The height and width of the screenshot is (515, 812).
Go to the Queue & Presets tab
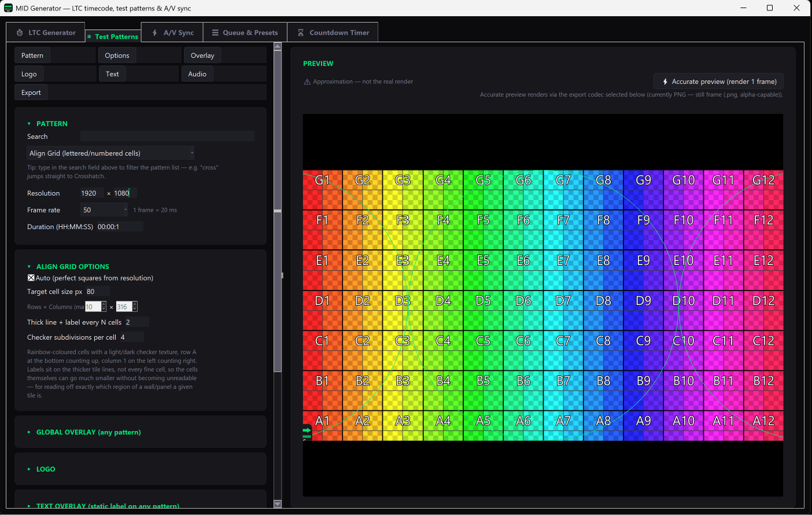point(245,32)
